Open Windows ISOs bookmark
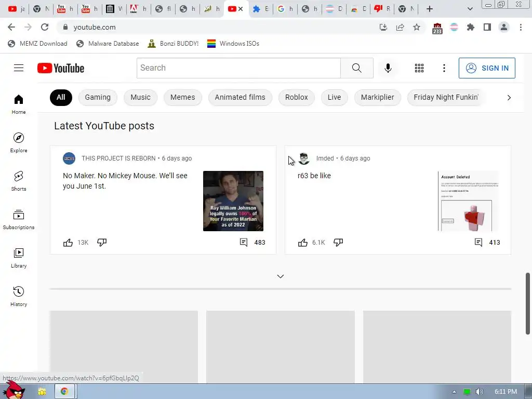The width and height of the screenshot is (532, 399). (x=233, y=44)
